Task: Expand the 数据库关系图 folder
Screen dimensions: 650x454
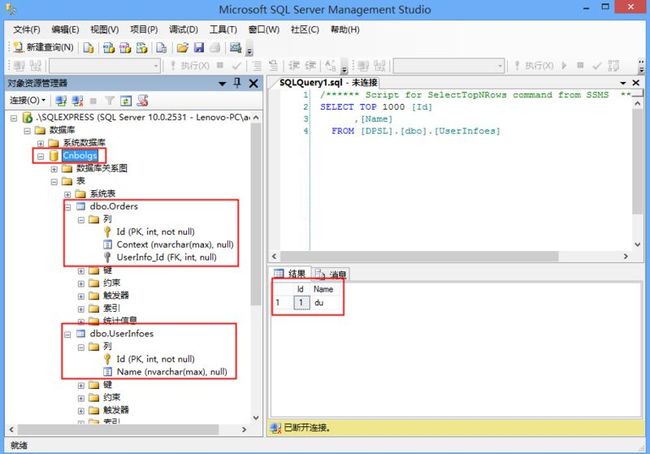Action: (x=54, y=169)
